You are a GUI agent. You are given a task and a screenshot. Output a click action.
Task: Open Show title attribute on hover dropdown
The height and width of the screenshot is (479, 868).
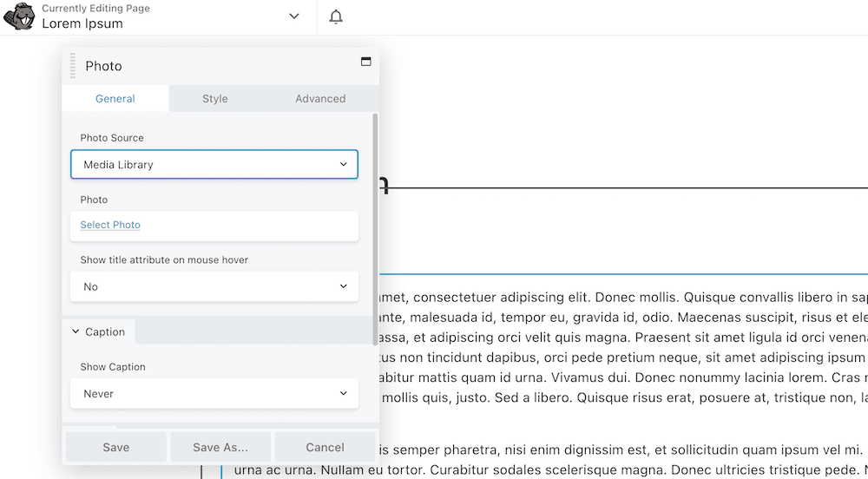[214, 286]
